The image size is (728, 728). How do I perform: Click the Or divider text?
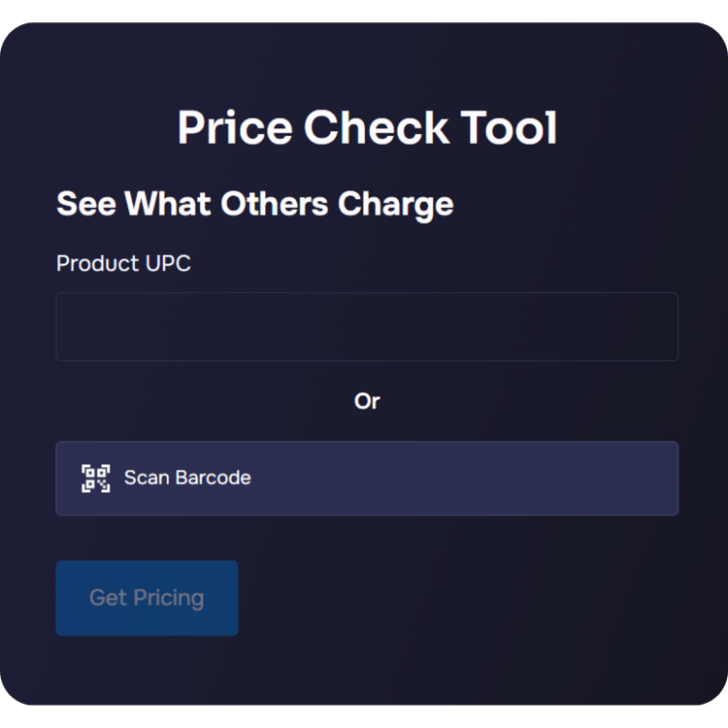(x=367, y=401)
